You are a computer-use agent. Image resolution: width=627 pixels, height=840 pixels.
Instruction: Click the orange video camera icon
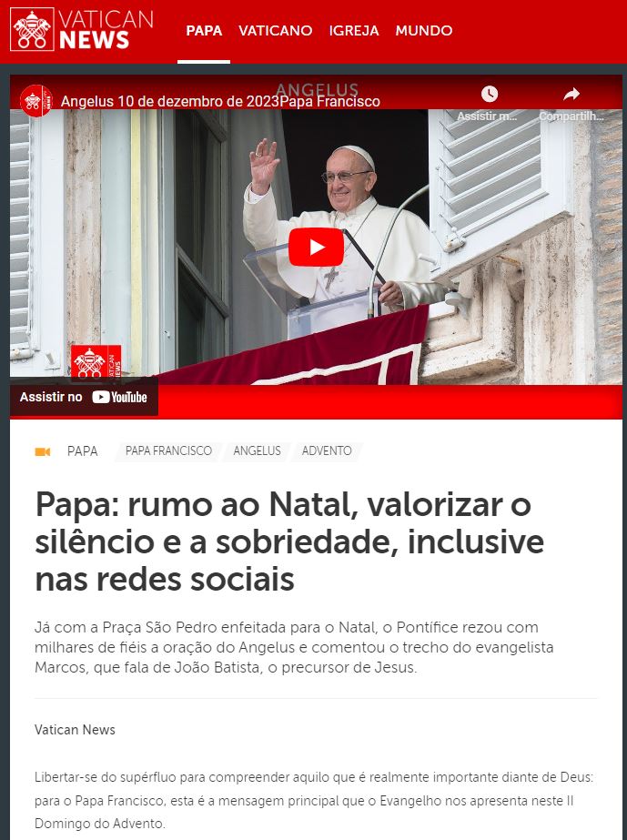click(43, 451)
